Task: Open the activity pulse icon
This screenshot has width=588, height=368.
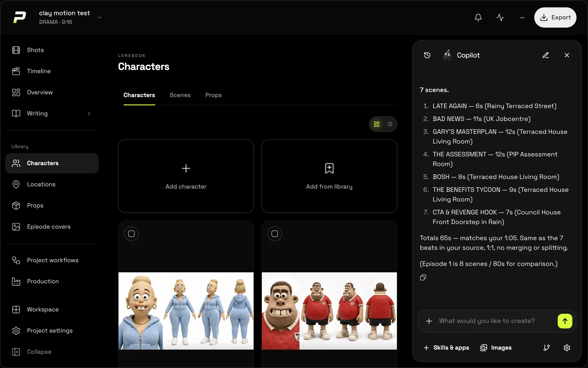Action: click(x=500, y=17)
